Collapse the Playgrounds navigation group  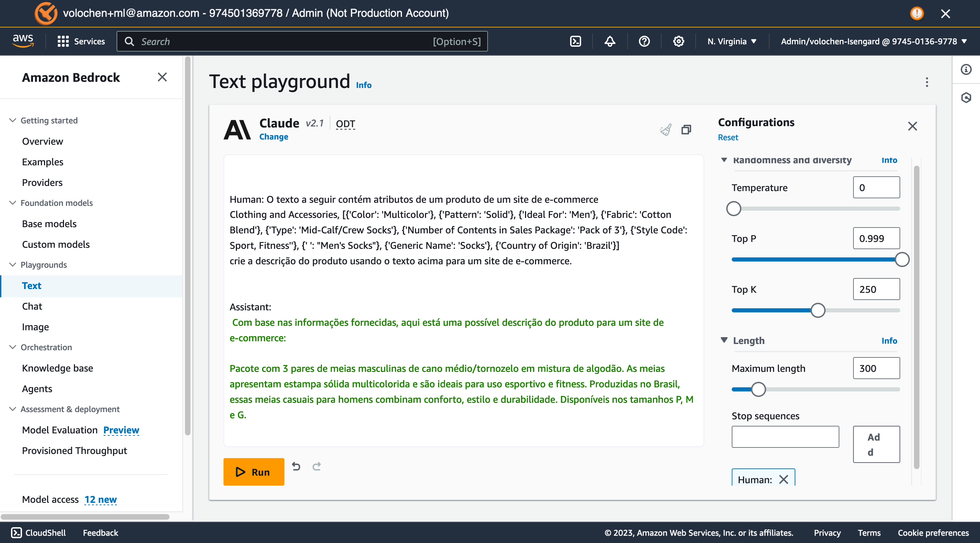pyautogui.click(x=13, y=265)
